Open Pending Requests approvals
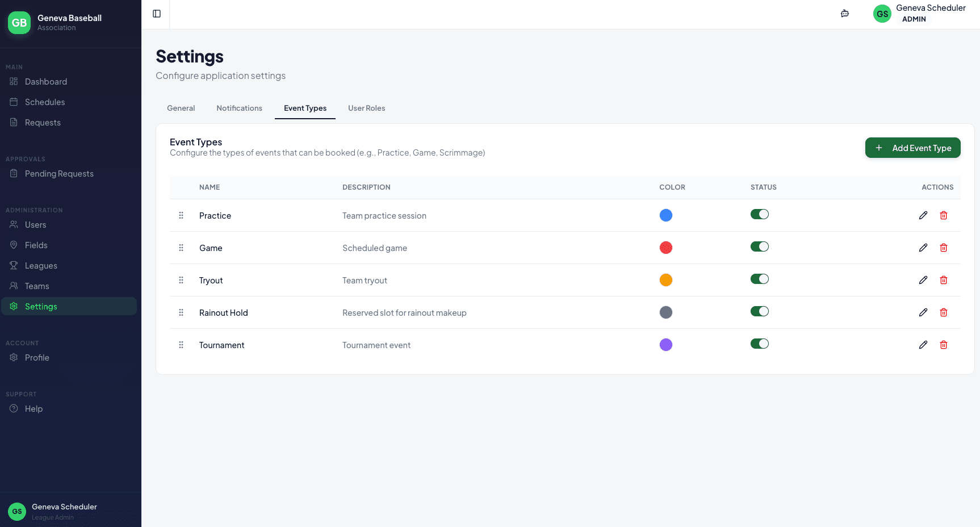Image resolution: width=980 pixels, height=527 pixels. point(58,173)
